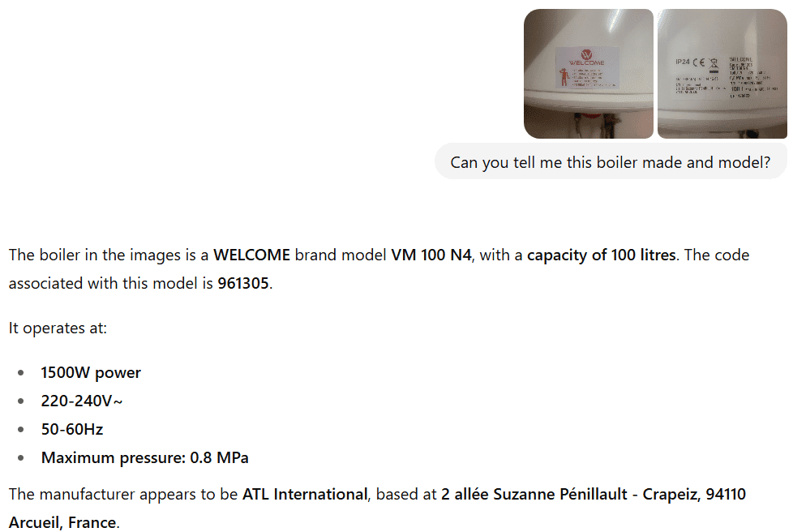Click the red WELCOME logo in first photo
Image resolution: width=793 pixels, height=532 pixels.
[587, 57]
